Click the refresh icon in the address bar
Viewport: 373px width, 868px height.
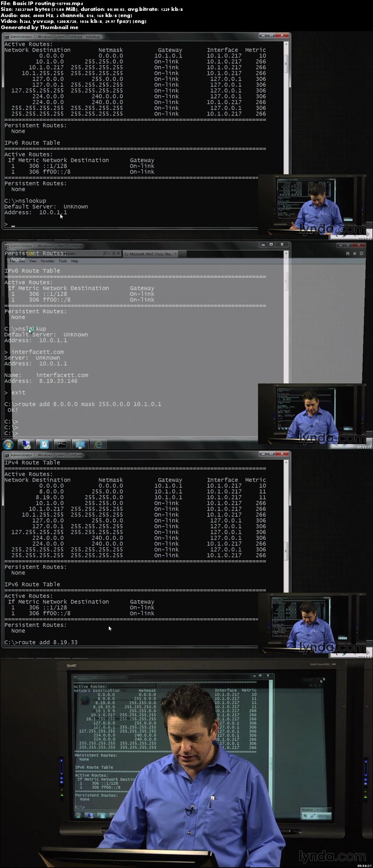pyautogui.click(x=113, y=254)
